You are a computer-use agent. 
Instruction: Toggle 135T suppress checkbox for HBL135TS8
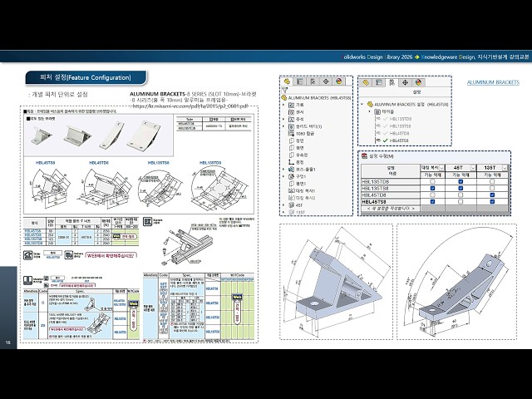point(492,188)
